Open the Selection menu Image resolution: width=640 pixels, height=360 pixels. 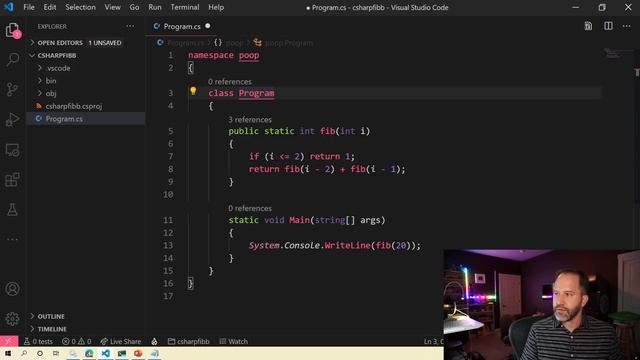[80, 7]
